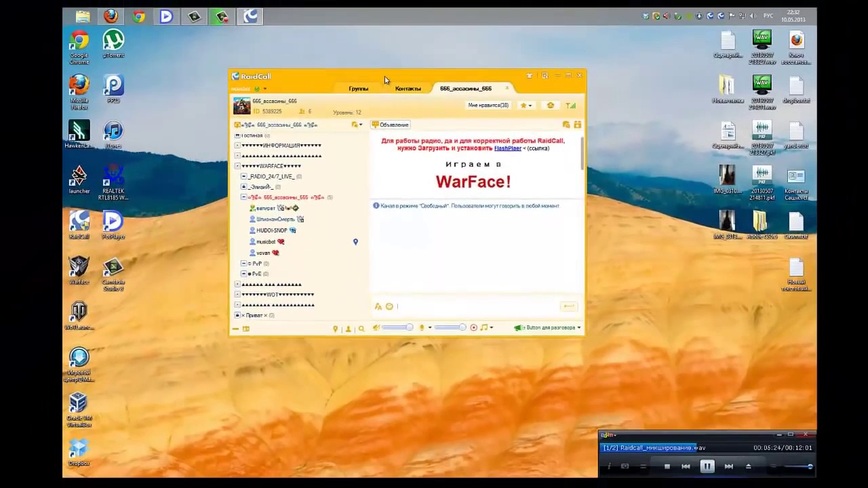
Task: Click the user icon in the bottom bar
Action: point(349,329)
